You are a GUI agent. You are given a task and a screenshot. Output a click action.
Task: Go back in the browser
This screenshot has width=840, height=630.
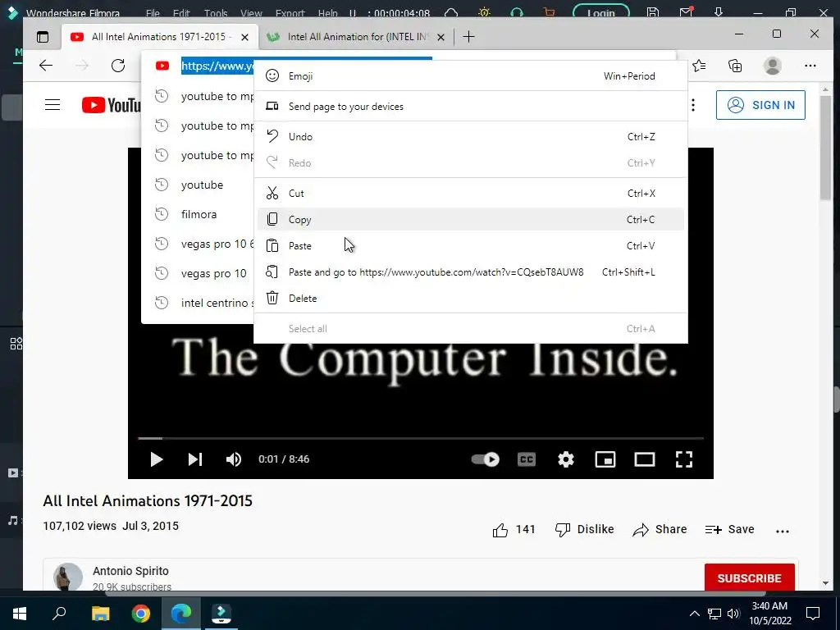46,66
